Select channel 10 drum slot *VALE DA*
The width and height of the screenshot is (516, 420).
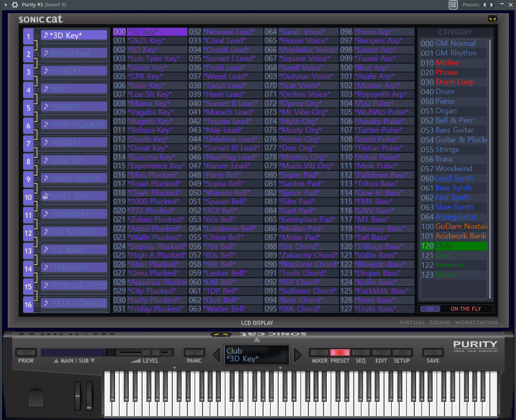coord(74,197)
